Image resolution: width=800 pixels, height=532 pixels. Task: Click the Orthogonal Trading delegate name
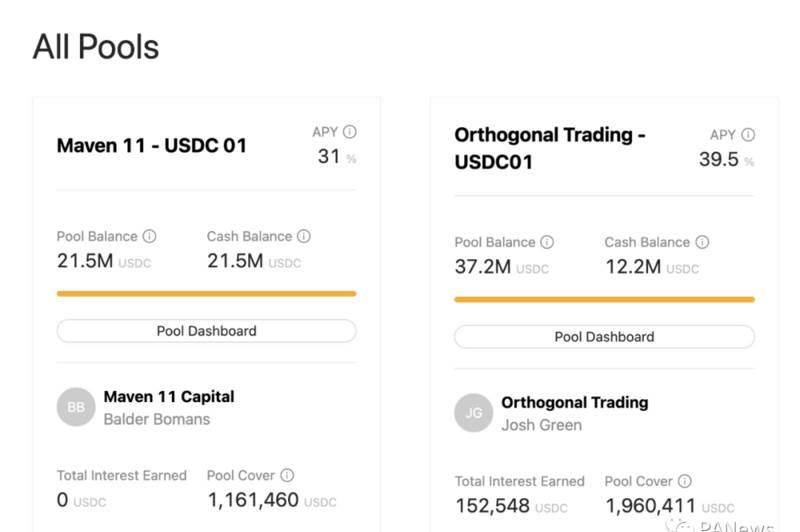coord(574,402)
